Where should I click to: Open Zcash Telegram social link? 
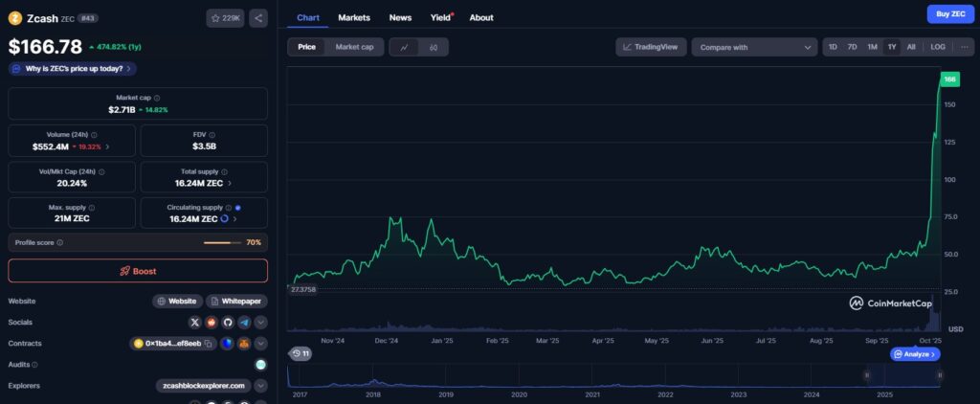[x=244, y=322]
